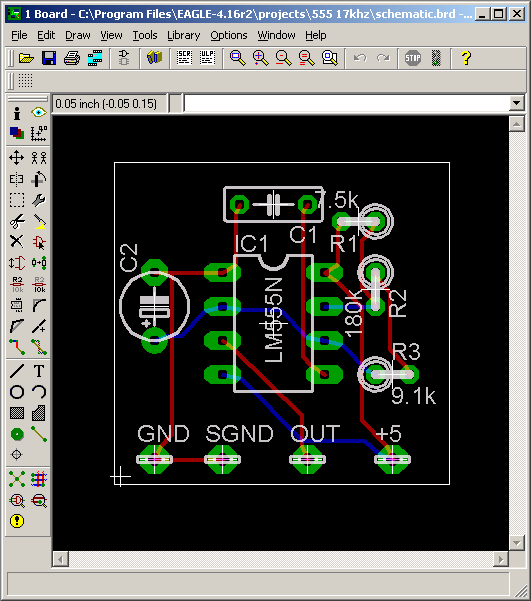
Task: Select the Info tool
Action: click(17, 113)
